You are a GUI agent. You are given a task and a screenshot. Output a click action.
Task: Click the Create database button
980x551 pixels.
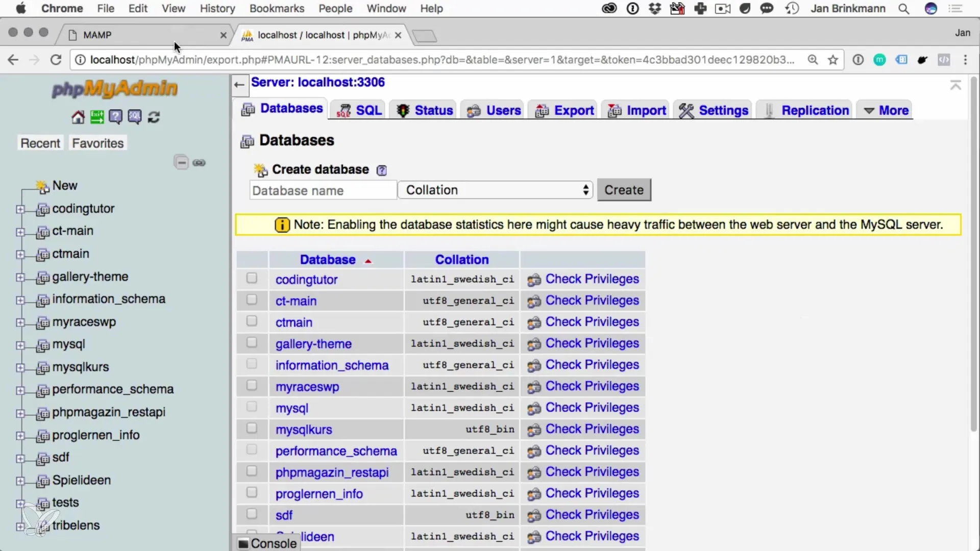click(624, 190)
